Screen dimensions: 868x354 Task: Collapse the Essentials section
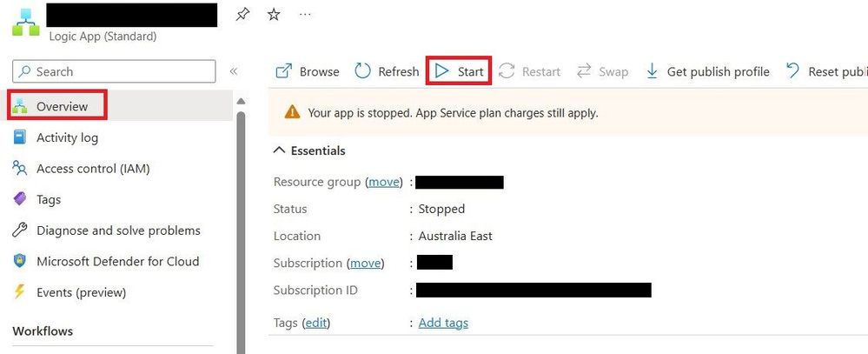[309, 150]
